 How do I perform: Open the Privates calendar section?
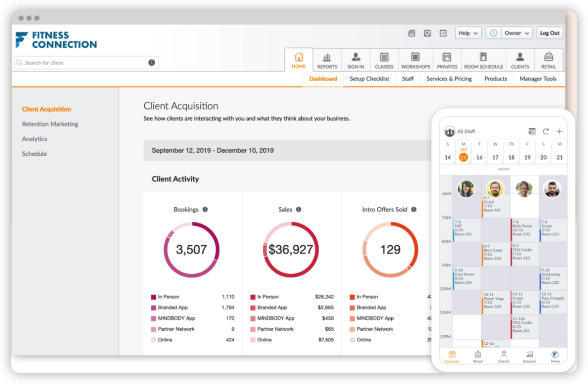(447, 61)
